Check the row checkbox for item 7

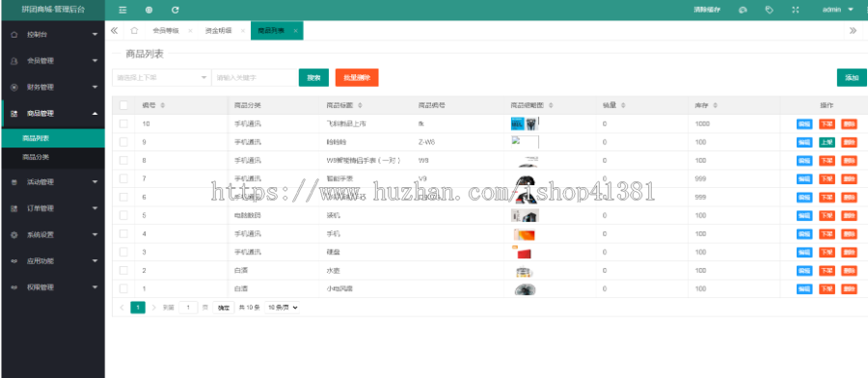(123, 178)
